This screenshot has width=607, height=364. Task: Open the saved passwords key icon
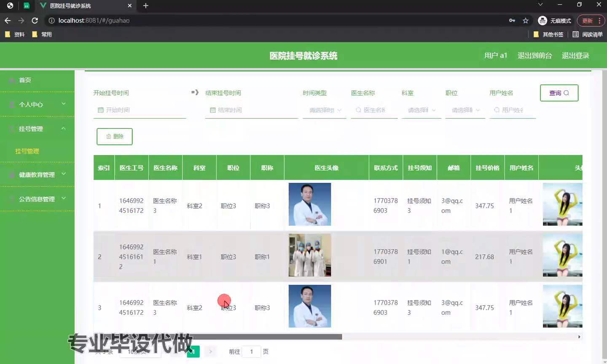pos(512,20)
